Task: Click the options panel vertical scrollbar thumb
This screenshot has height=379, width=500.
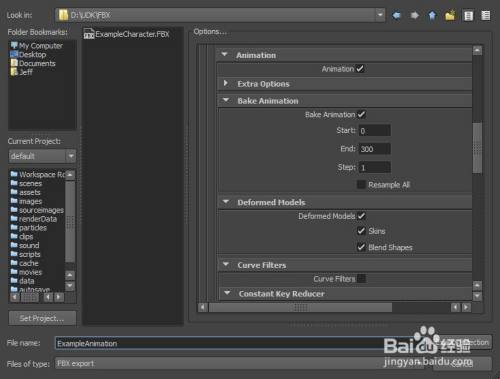Action: 477,148
